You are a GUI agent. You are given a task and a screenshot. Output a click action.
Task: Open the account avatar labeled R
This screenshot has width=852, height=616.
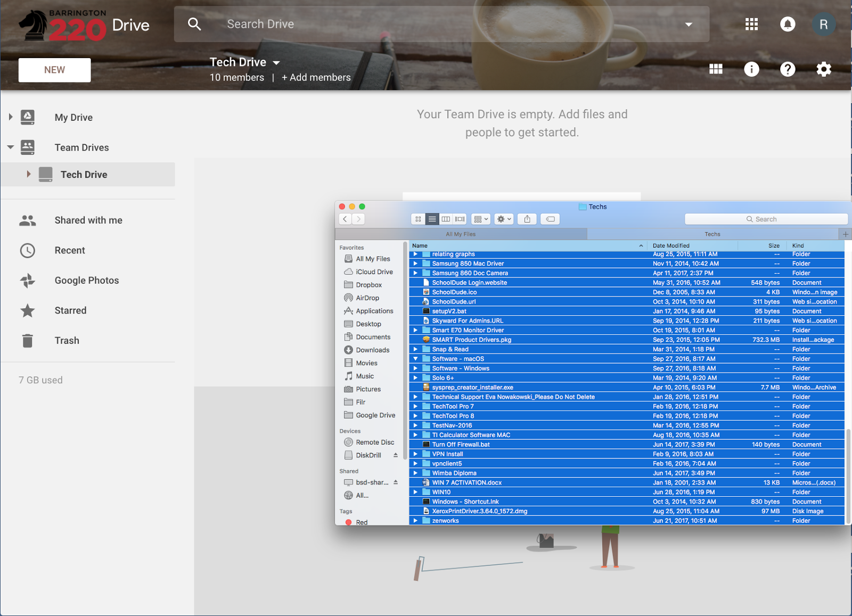824,24
